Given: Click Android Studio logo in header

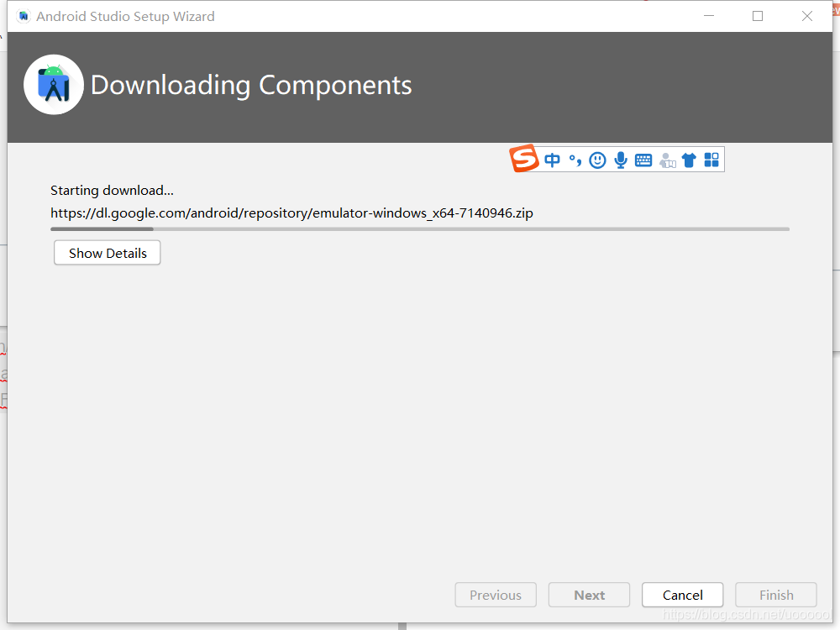Looking at the screenshot, I should (x=54, y=85).
